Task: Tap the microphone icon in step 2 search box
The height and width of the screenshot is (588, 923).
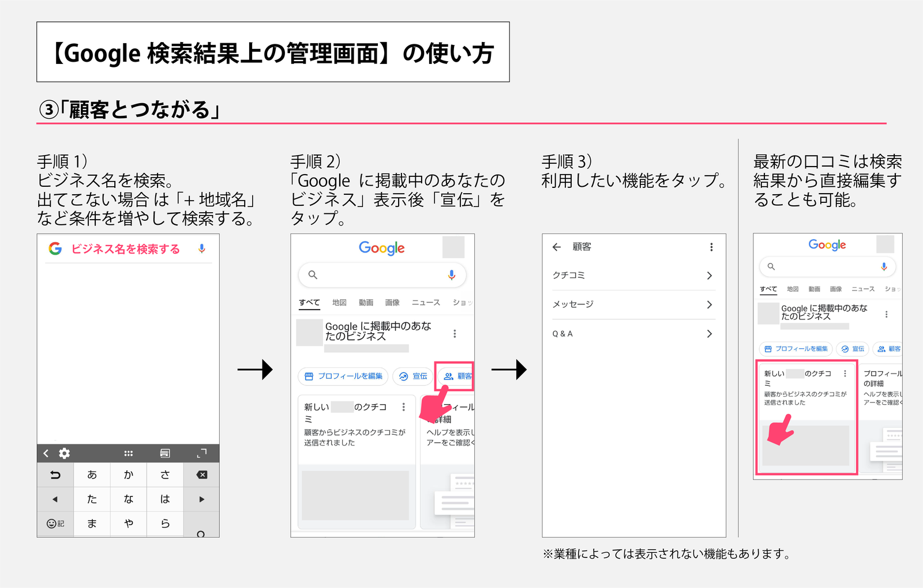Action: pos(452,275)
